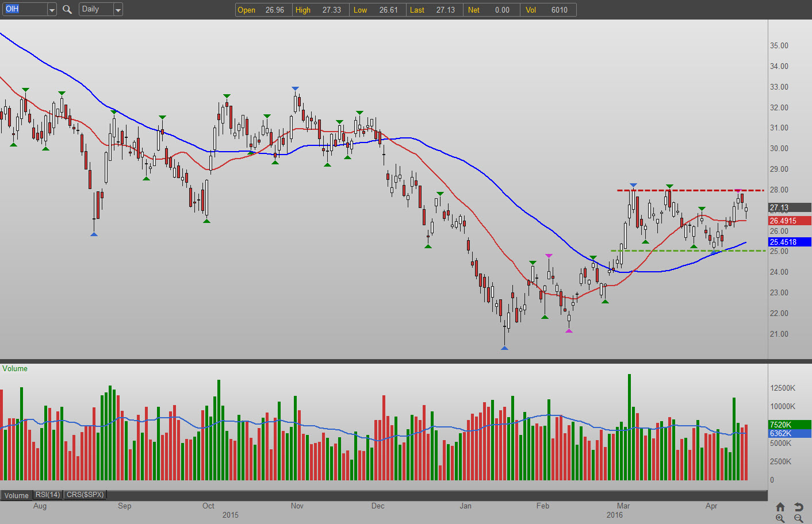Click the symbol search magnifier icon
The image size is (812, 524).
point(67,10)
